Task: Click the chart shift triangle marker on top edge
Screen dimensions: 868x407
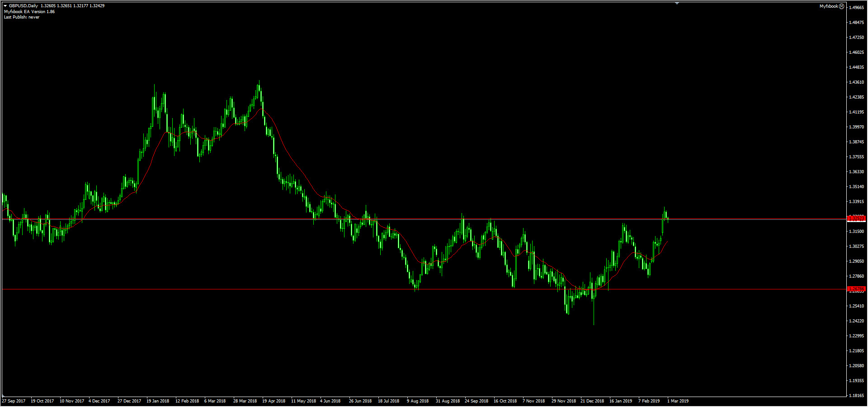Action: pyautogui.click(x=677, y=3)
